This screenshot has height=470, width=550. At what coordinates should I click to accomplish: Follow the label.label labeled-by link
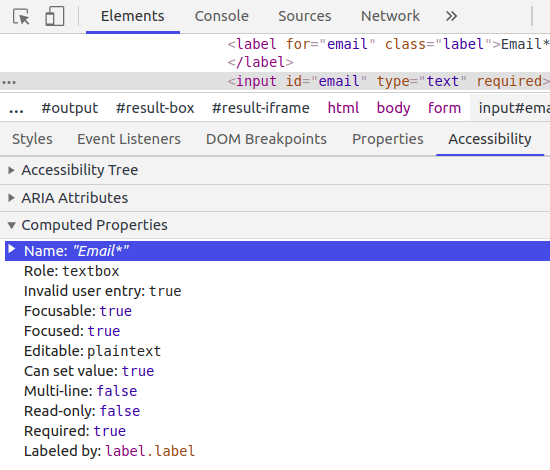150,451
